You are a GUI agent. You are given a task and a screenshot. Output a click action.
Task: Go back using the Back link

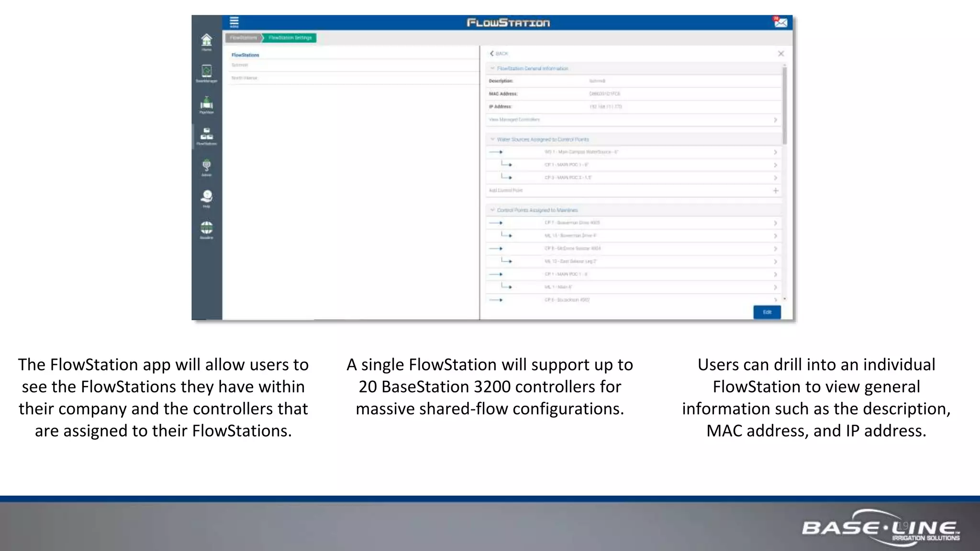coord(499,54)
